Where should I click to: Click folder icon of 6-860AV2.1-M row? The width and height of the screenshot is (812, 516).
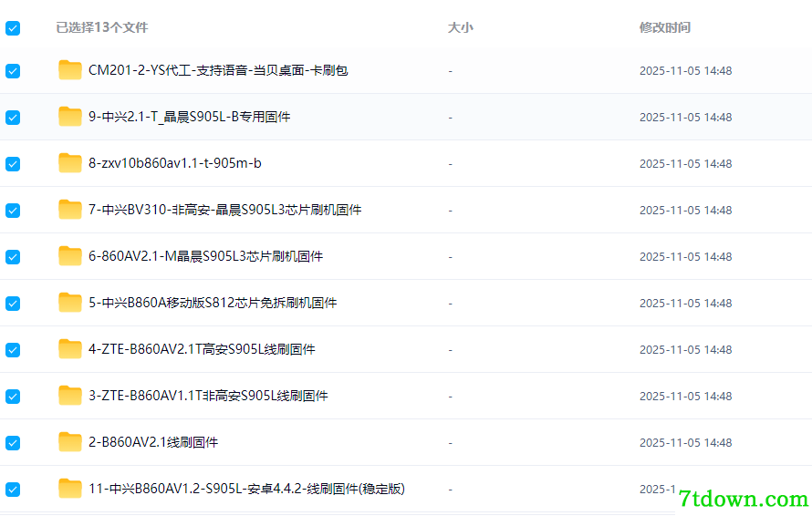pyautogui.click(x=70, y=256)
